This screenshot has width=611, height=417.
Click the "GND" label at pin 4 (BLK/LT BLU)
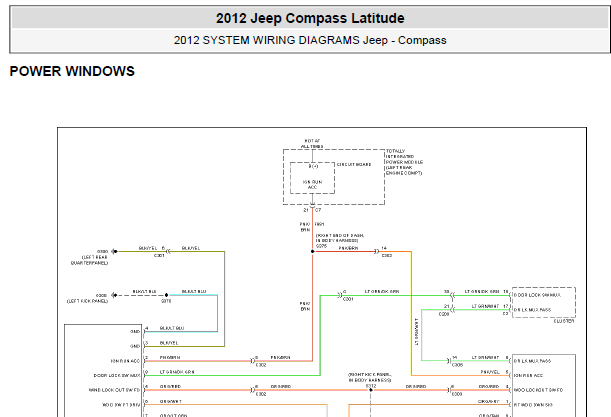point(135,332)
